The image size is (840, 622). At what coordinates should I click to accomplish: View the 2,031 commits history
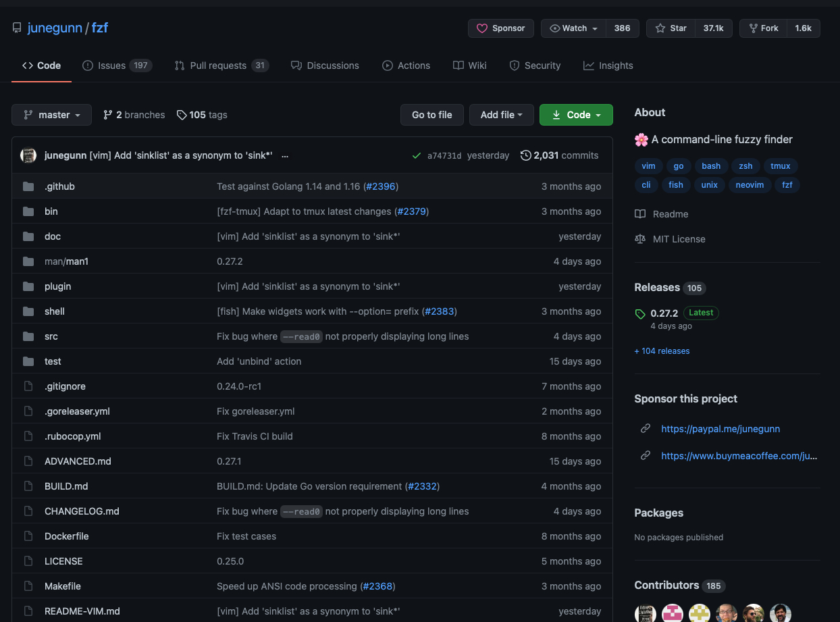coord(560,155)
